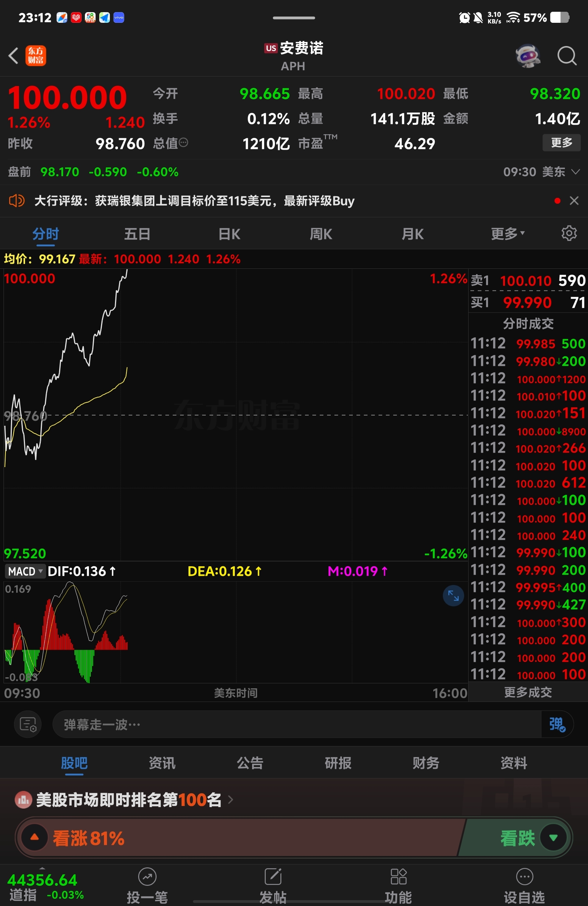Tap the 看涨 81% sentiment bar
588x906 pixels.
(x=240, y=837)
